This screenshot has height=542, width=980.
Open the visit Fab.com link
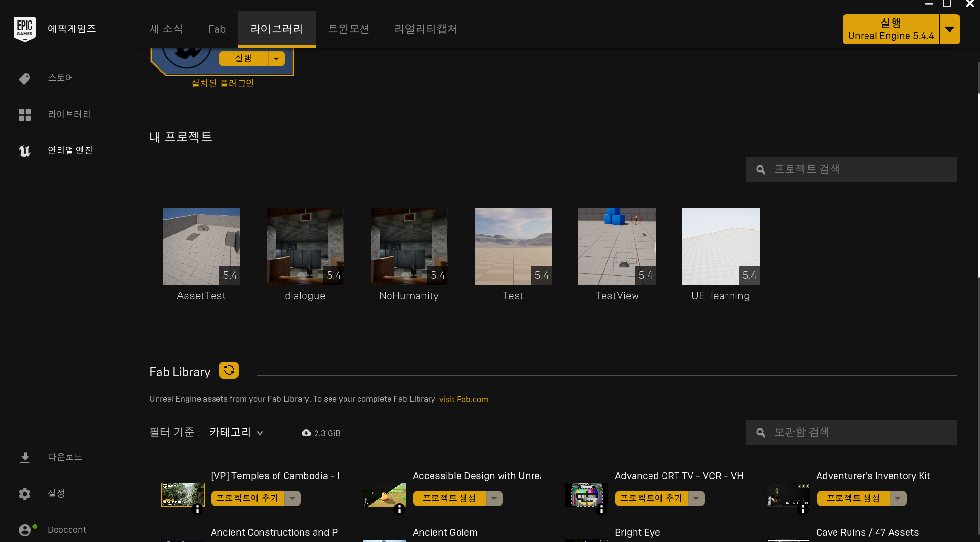pos(463,399)
